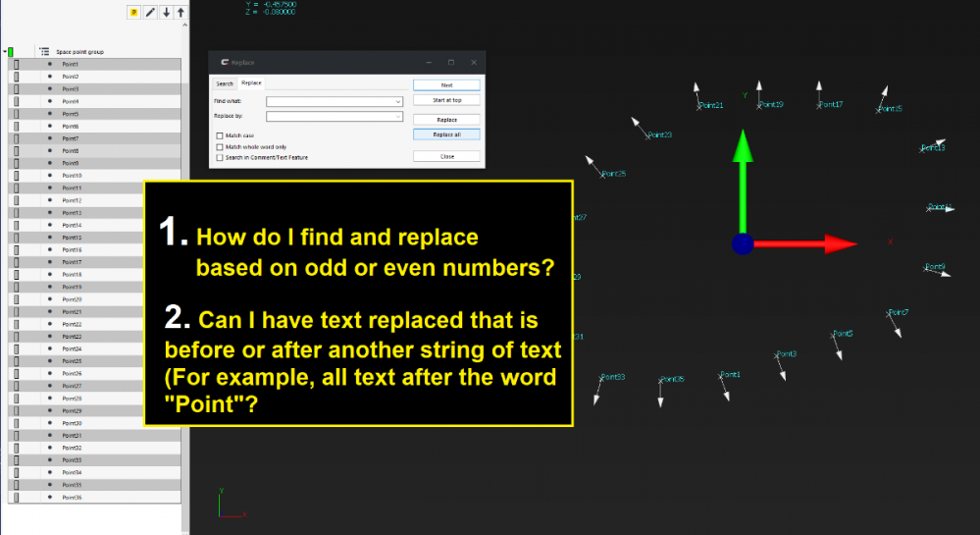980x535 pixels.
Task: Switch to the Search tab
Action: (x=225, y=83)
